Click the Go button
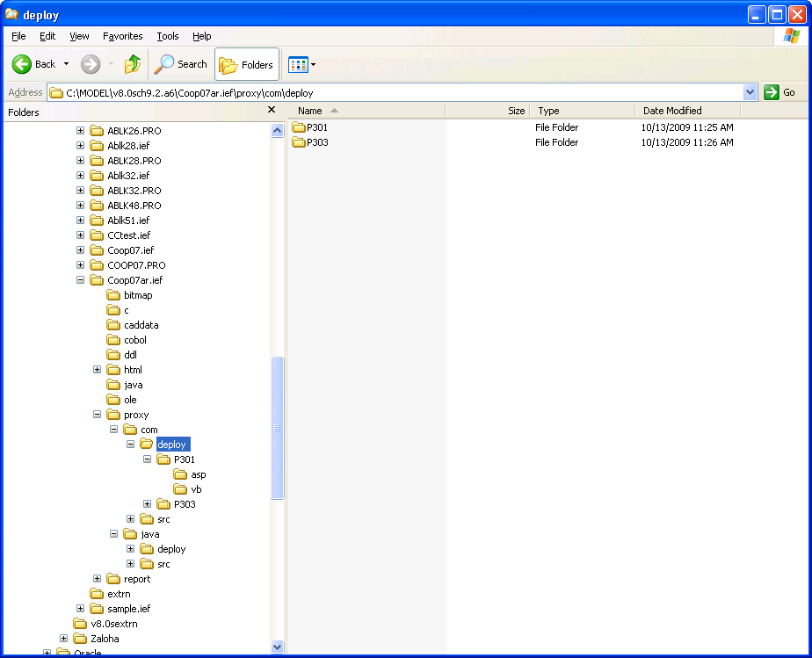The width and height of the screenshot is (812, 658). pyautogui.click(x=780, y=92)
